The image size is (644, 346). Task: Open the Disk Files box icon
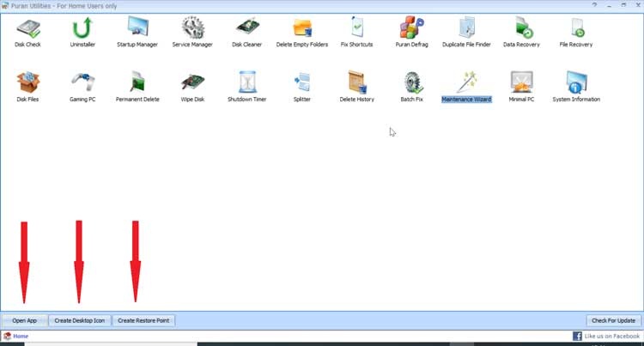(28, 82)
